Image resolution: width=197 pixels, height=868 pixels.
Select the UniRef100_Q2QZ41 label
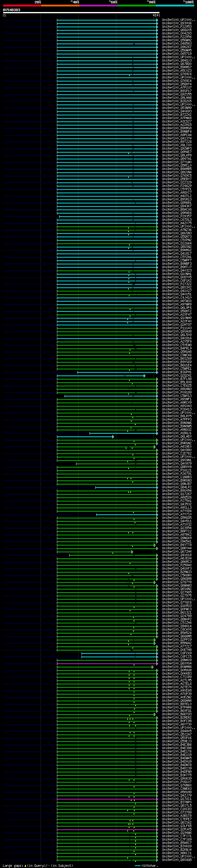(177, 375)
